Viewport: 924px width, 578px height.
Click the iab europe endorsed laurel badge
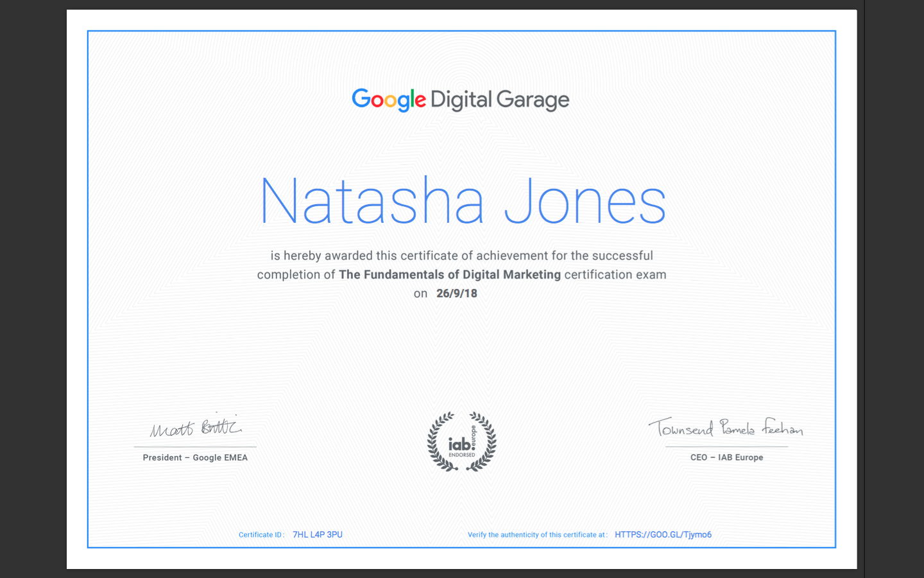point(462,442)
